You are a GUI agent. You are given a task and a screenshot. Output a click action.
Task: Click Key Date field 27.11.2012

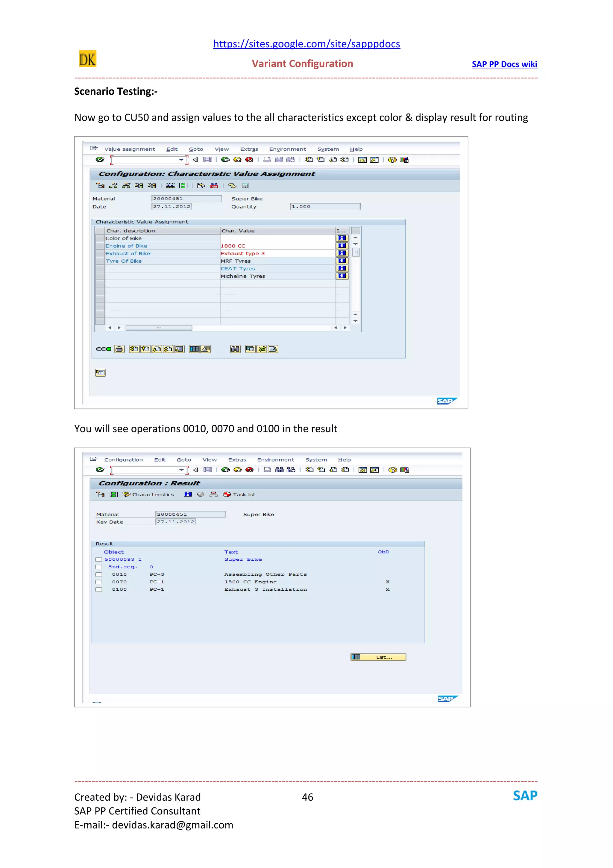[176, 522]
